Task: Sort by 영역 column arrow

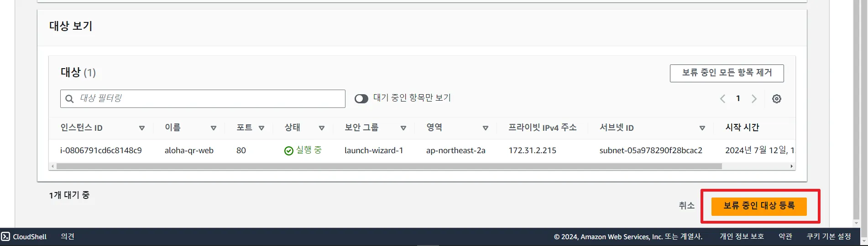Action: tap(485, 128)
